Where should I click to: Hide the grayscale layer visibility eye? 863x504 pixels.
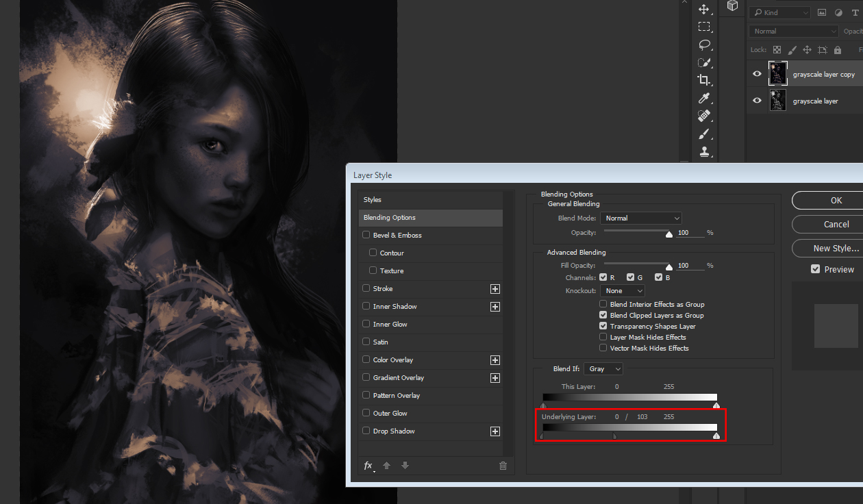[757, 101]
